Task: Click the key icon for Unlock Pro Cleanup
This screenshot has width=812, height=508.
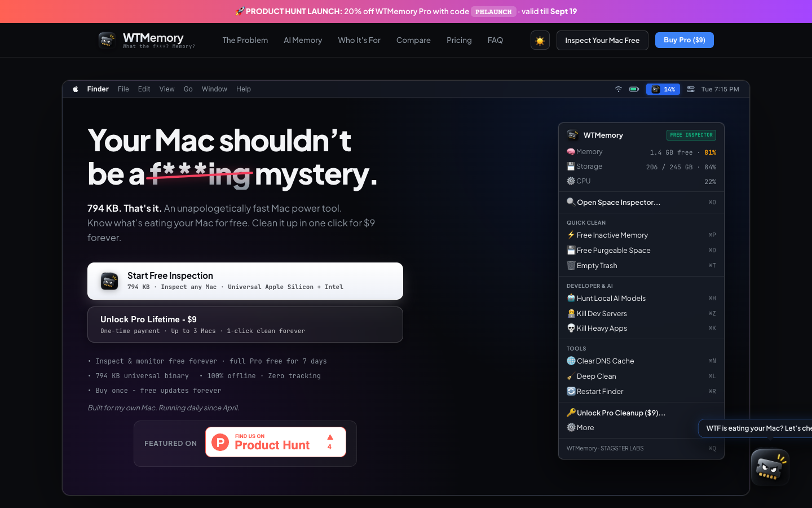Action: coord(571,413)
